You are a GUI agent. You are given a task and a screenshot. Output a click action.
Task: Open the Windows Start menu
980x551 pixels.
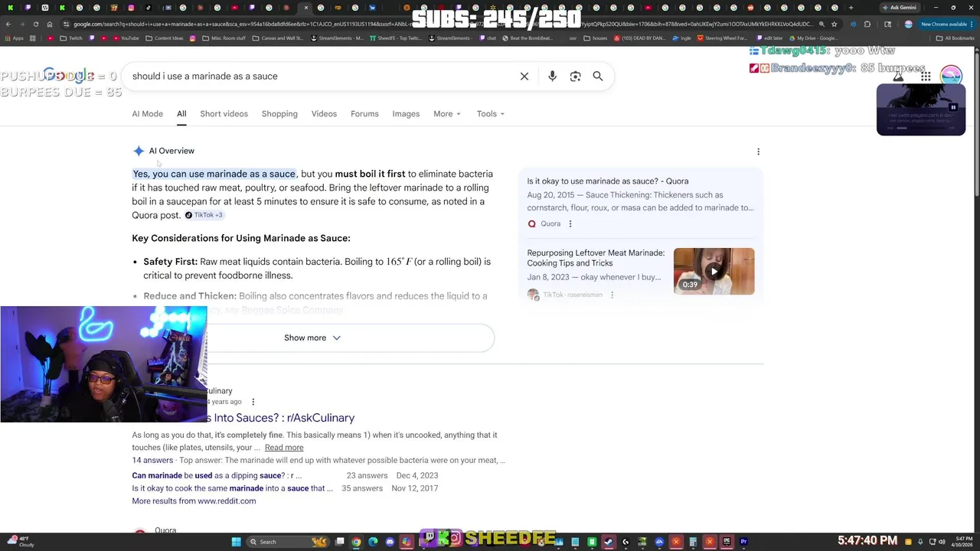(236, 542)
